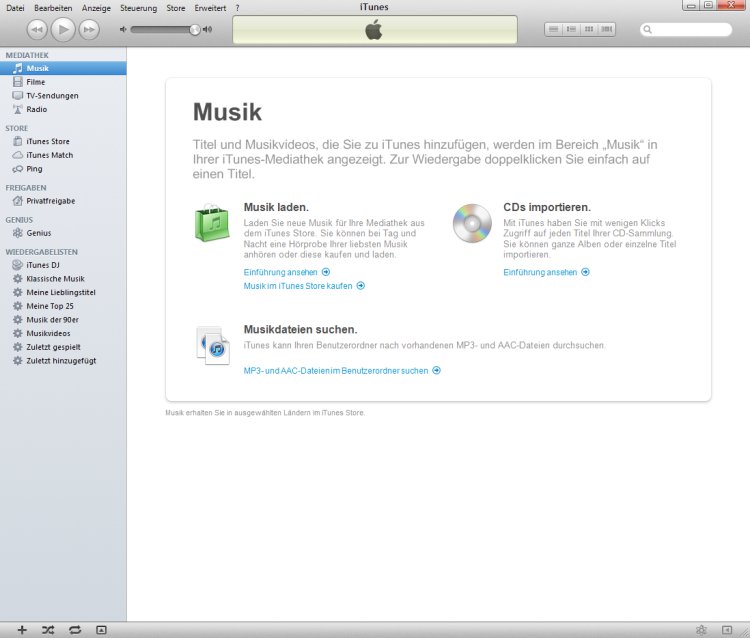This screenshot has width=750, height=638.
Task: Open Ping in the sidebar
Action: 63,168
